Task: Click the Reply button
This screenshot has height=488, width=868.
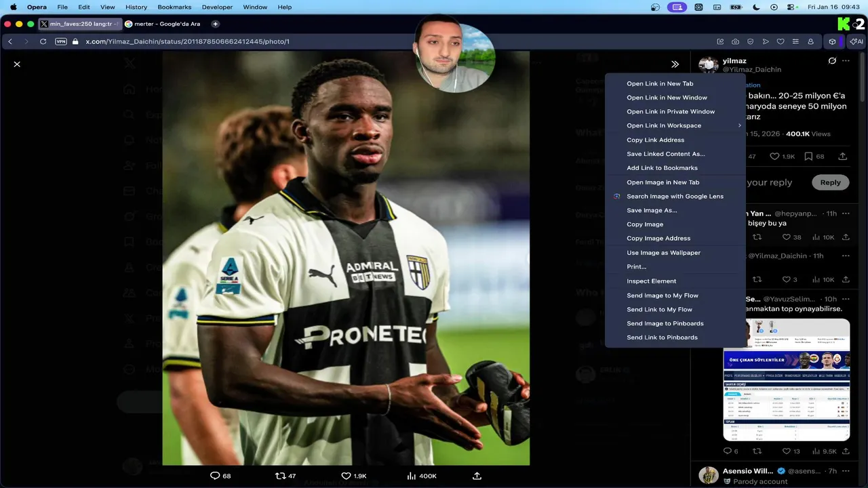Action: point(830,182)
